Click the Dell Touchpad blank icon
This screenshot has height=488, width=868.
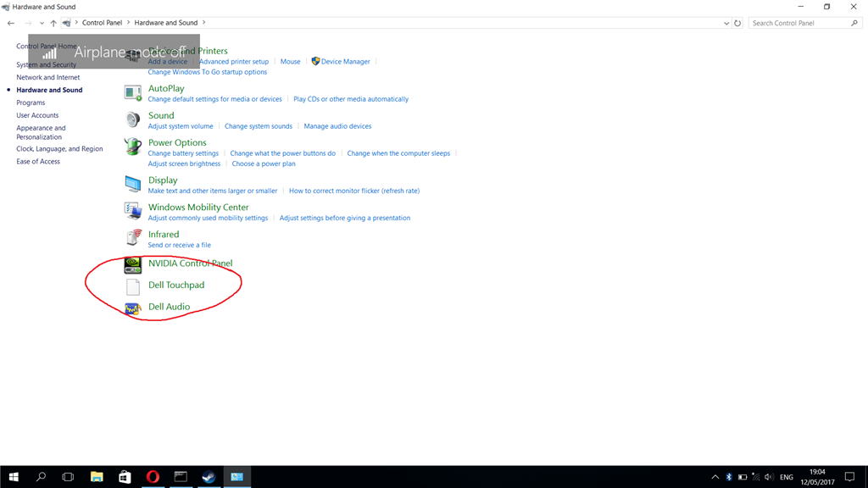(x=133, y=286)
